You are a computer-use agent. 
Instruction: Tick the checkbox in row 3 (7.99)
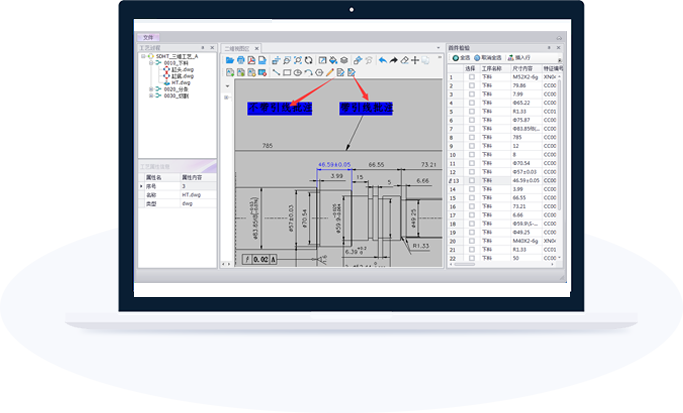tap(472, 94)
